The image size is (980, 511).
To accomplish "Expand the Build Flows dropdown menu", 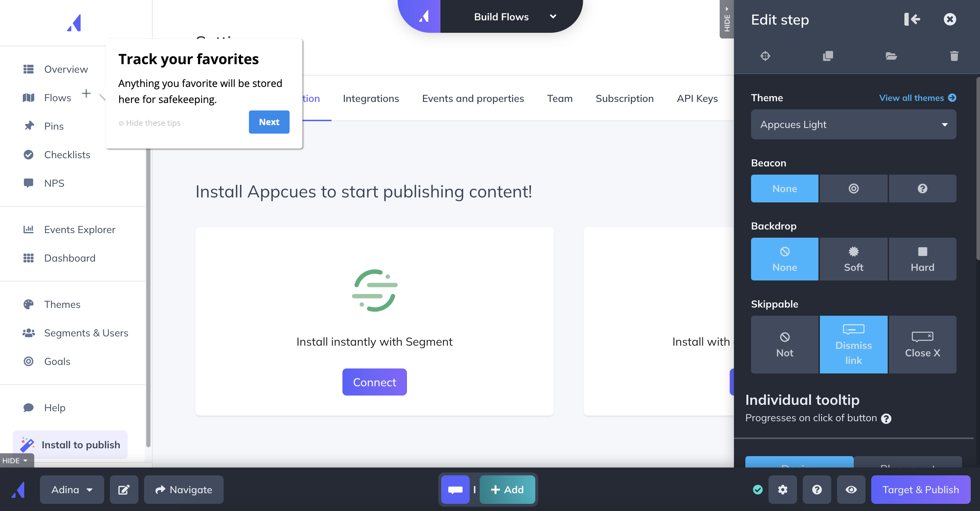I will pyautogui.click(x=553, y=16).
